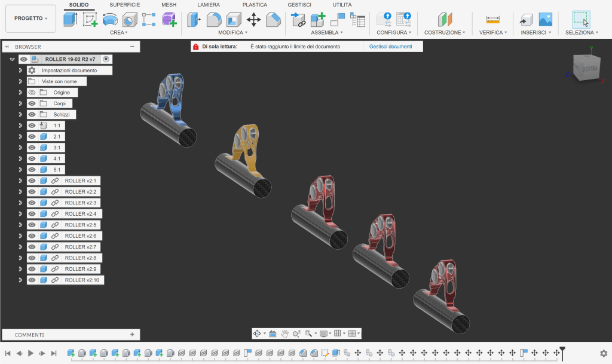Click the Joint tool in Assembla
This screenshot has height=364, width=612.
tap(338, 20)
